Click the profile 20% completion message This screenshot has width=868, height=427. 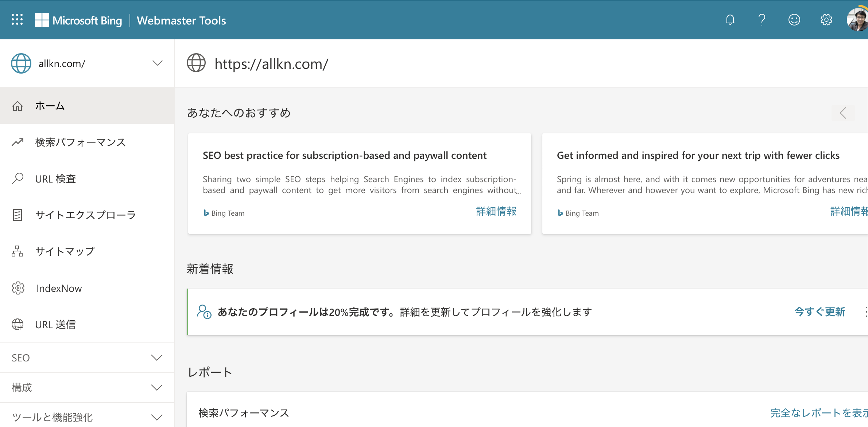[404, 312]
